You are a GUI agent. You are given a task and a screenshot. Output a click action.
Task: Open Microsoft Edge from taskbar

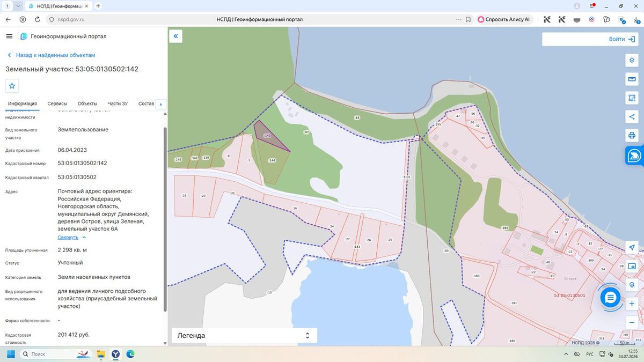pyautogui.click(x=130, y=354)
